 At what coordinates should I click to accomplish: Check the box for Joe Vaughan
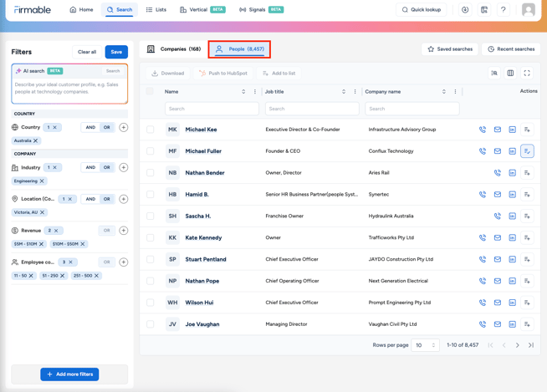click(150, 324)
